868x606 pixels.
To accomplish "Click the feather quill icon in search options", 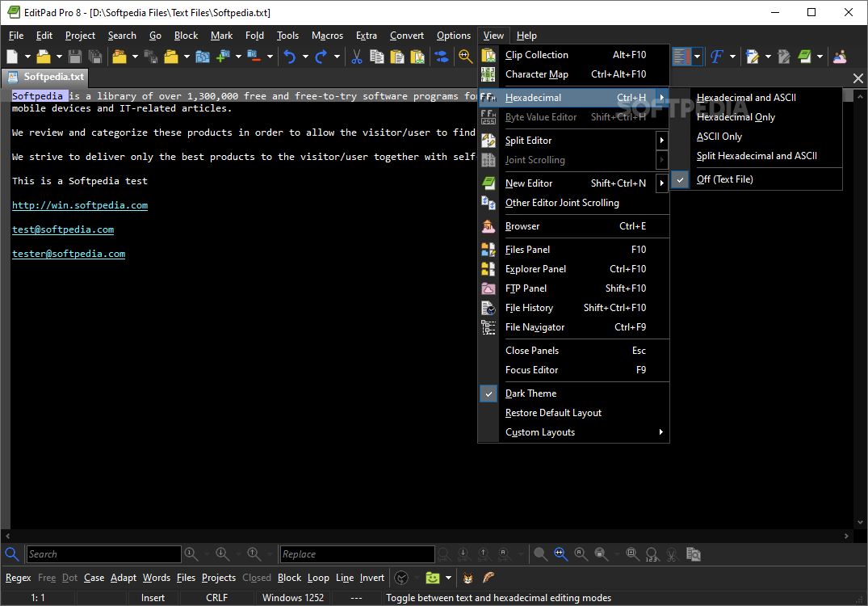I will pyautogui.click(x=489, y=578).
